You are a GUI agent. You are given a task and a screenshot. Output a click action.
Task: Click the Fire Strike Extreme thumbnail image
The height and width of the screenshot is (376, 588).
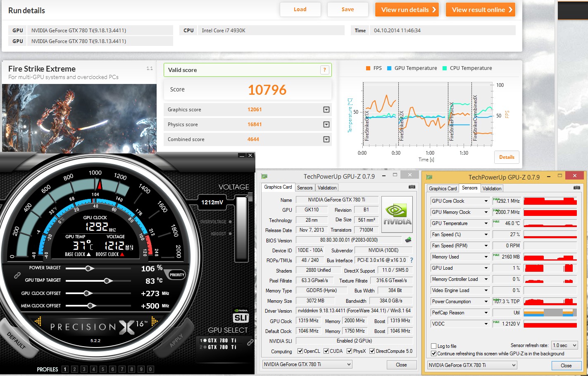point(79,118)
